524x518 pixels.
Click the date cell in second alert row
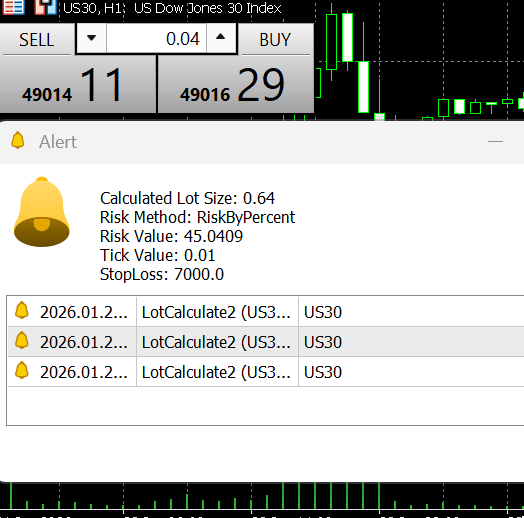[84, 343]
